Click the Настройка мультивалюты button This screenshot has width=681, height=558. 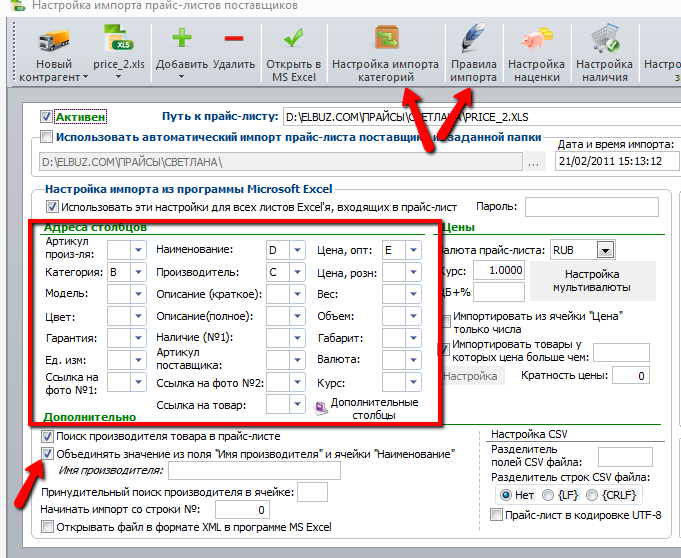(592, 281)
